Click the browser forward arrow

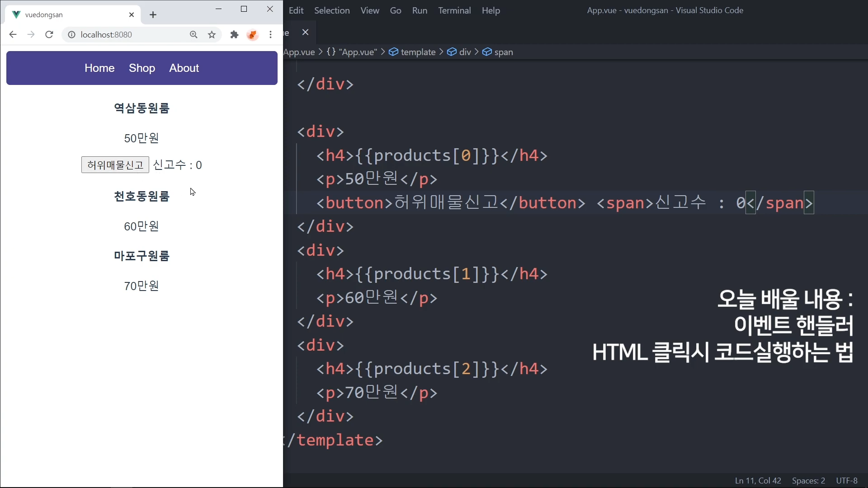pos(31,35)
